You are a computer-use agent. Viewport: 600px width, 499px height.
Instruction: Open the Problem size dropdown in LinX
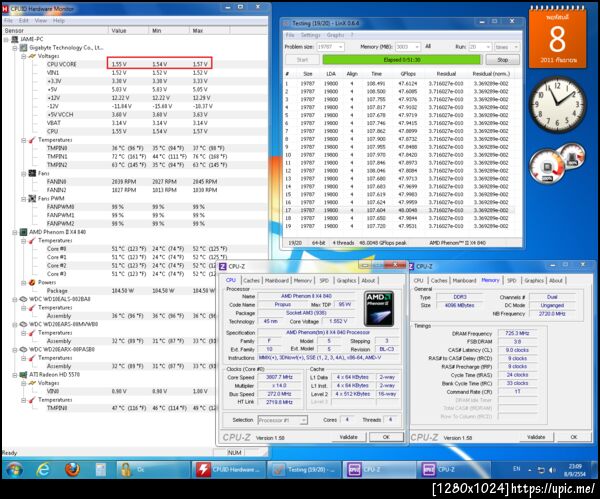[x=331, y=47]
